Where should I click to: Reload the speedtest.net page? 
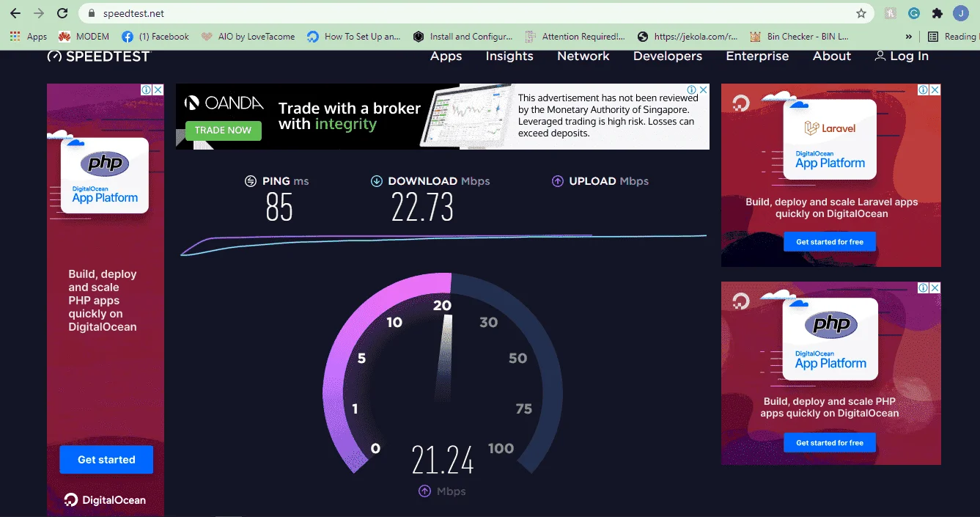63,13
